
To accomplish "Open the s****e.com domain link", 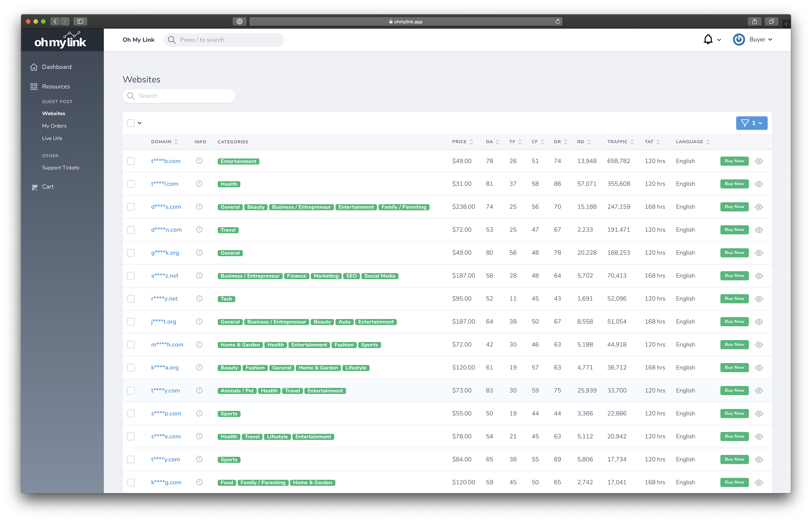I will tap(166, 437).
